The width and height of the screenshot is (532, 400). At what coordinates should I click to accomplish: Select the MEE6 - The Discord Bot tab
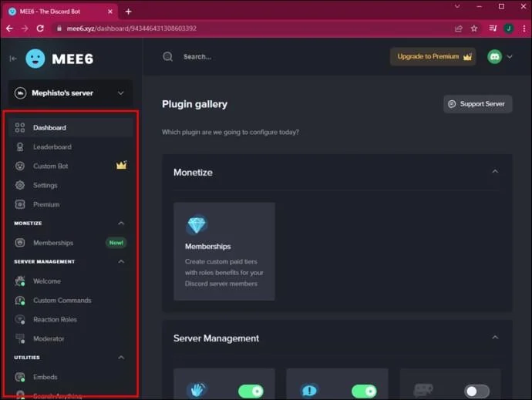60,12
